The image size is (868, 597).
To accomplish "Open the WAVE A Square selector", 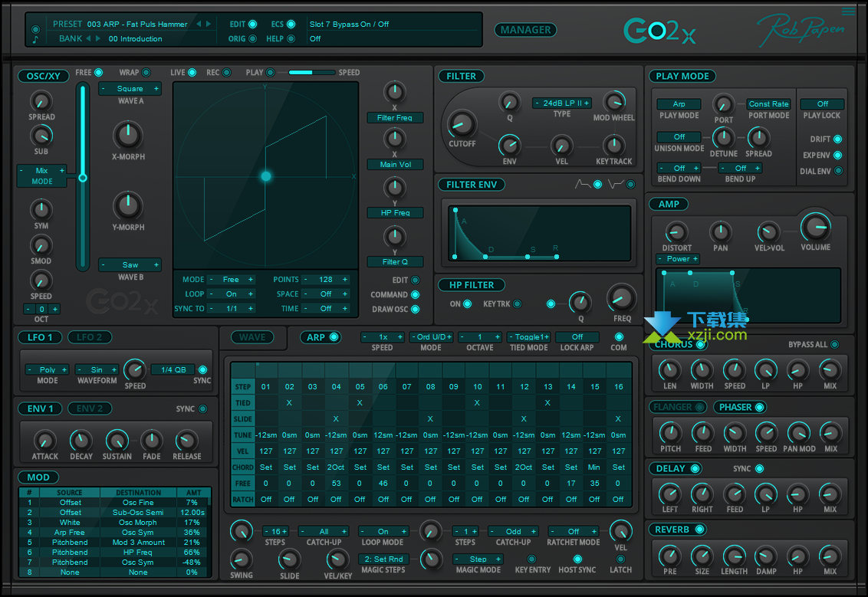I will [130, 89].
